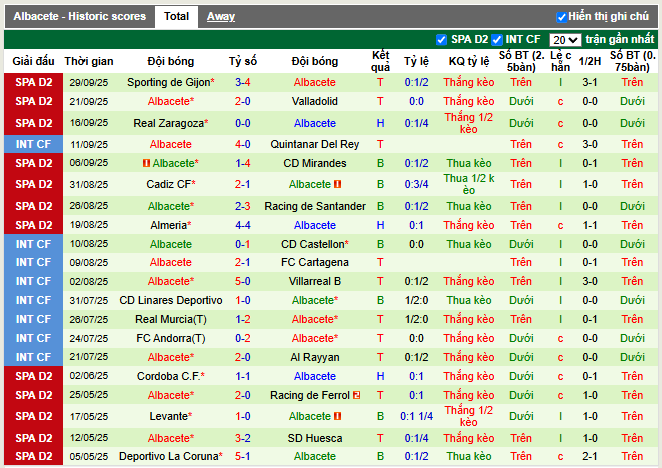Click the Cadiz CF team name
The height and width of the screenshot is (468, 662).
pos(168,184)
